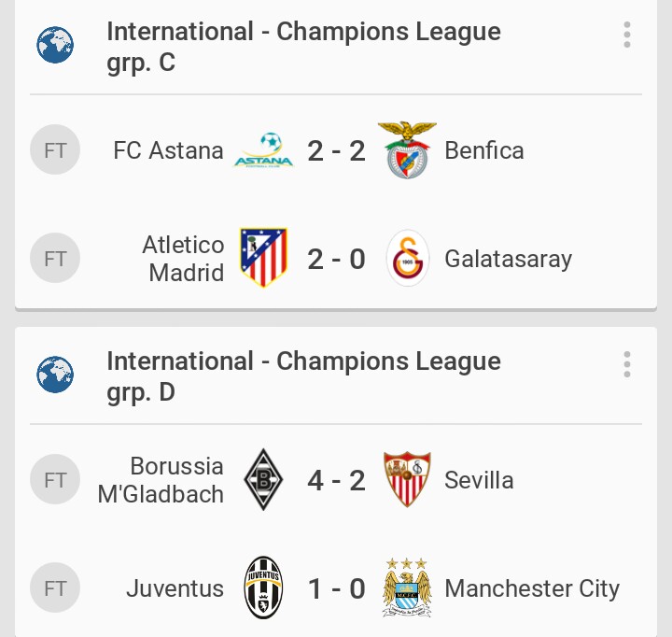The image size is (672, 637).
Task: Click the globe icon for group D
Action: (55, 375)
